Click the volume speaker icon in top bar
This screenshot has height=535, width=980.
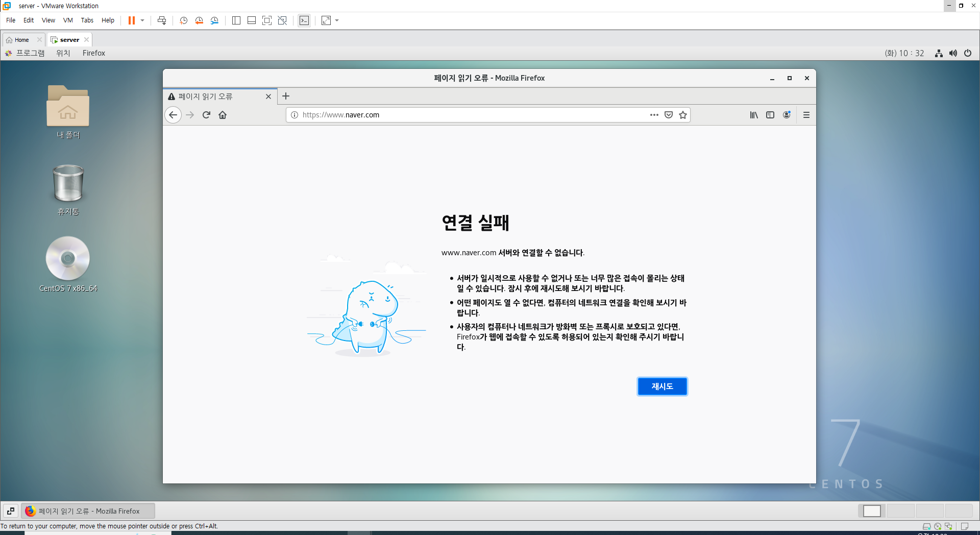(x=953, y=53)
